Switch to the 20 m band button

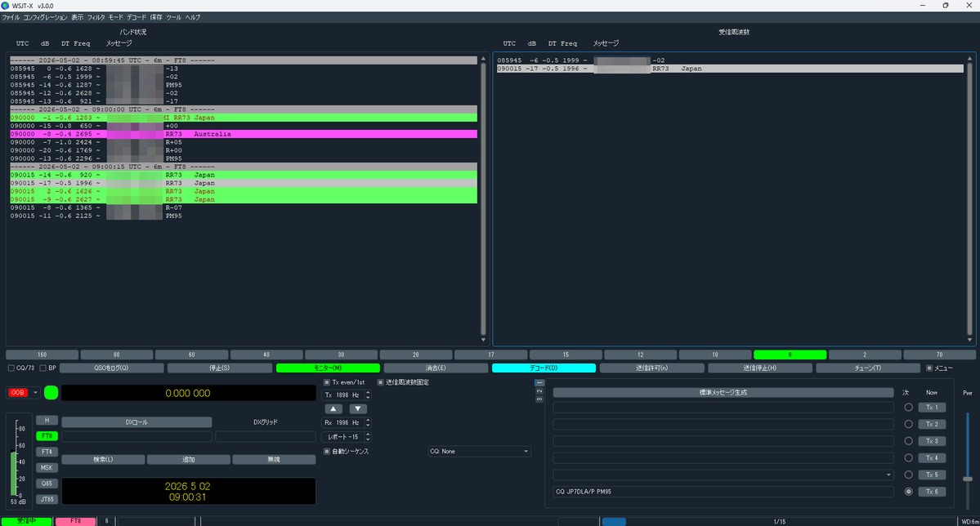point(416,354)
